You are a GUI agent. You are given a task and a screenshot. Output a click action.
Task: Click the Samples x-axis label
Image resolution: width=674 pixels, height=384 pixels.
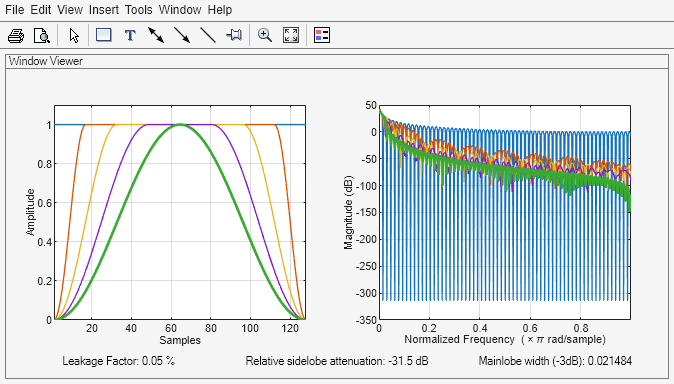pos(180,340)
